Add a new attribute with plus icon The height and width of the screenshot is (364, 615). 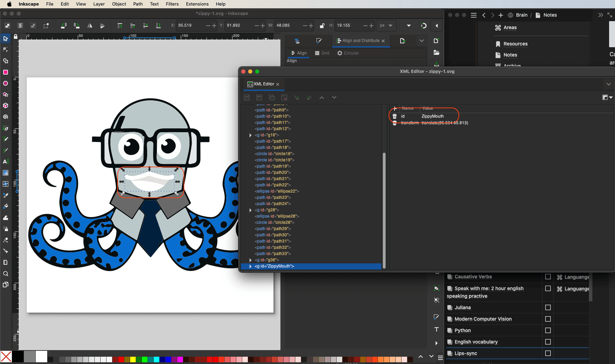395,108
